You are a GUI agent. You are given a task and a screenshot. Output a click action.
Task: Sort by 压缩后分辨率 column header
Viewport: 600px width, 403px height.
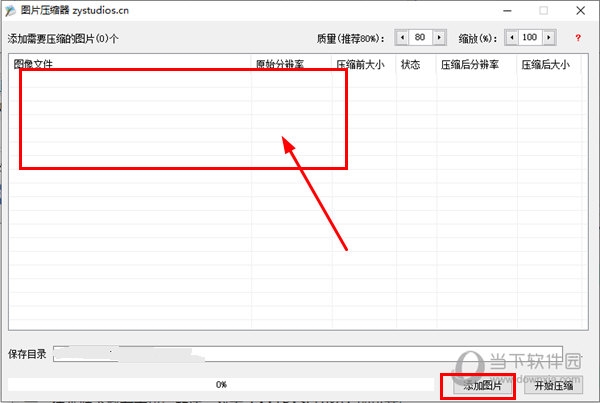click(476, 64)
